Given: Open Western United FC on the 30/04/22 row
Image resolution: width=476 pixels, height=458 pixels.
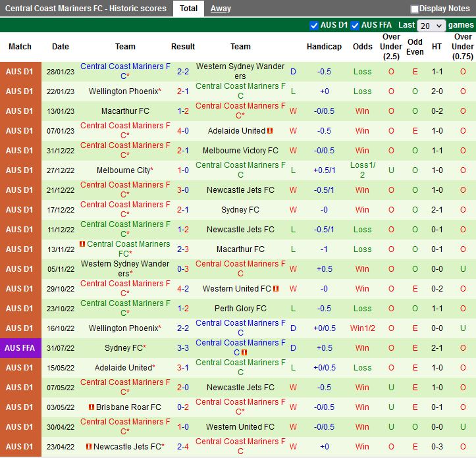Looking at the screenshot, I should coord(240,426).
